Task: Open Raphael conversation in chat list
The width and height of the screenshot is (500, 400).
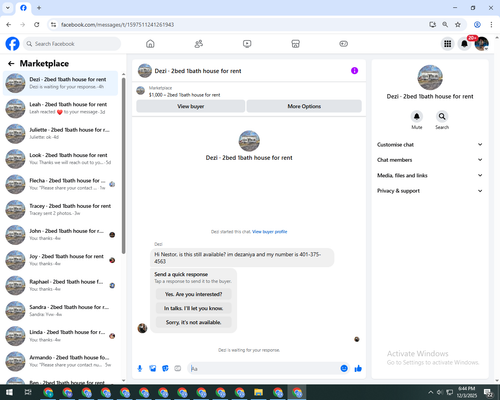Action: (x=60, y=285)
